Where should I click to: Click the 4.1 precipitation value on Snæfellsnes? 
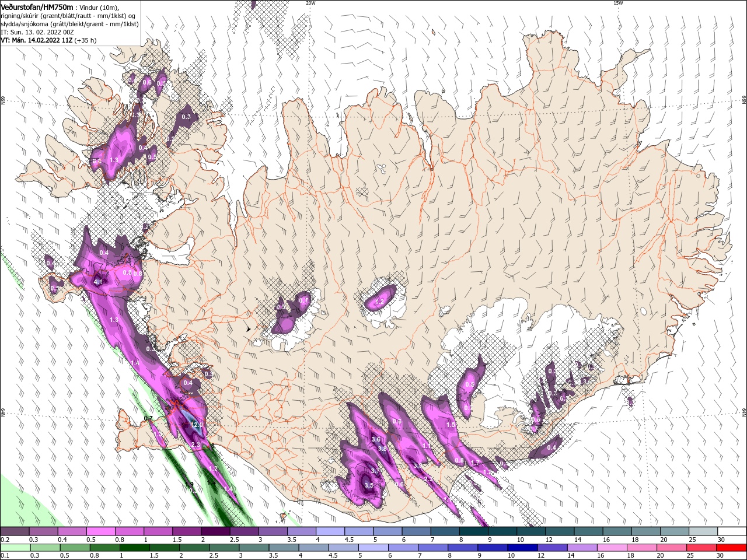(98, 282)
